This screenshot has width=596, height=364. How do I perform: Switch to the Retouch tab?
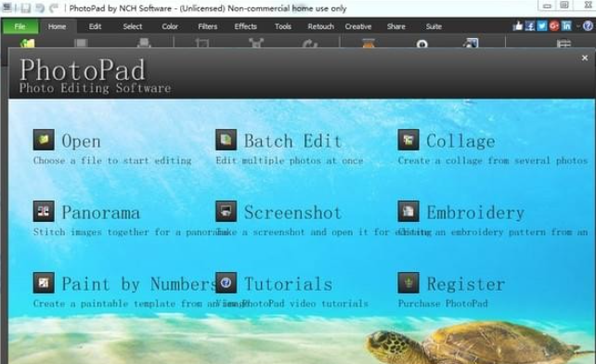click(321, 26)
